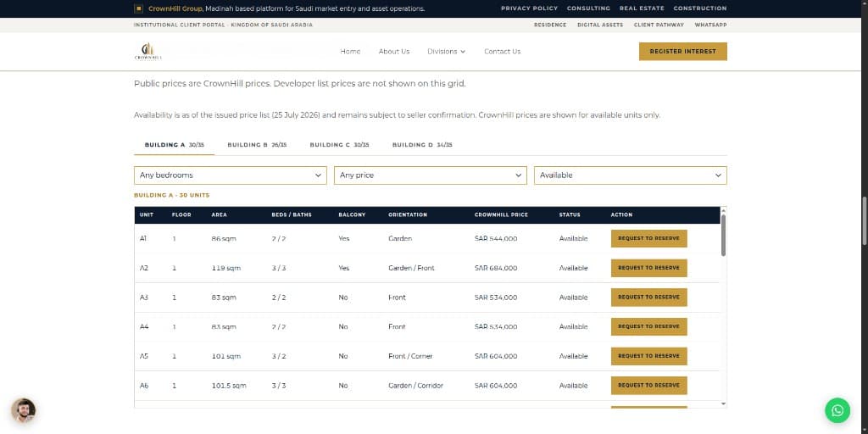Switch to Building A tab
The image size is (868, 434).
(x=175, y=145)
